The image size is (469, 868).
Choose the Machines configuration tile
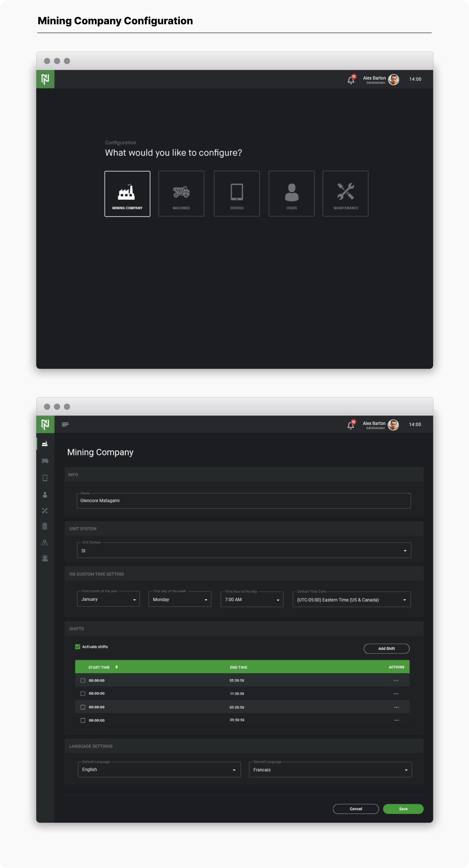pyautogui.click(x=181, y=193)
